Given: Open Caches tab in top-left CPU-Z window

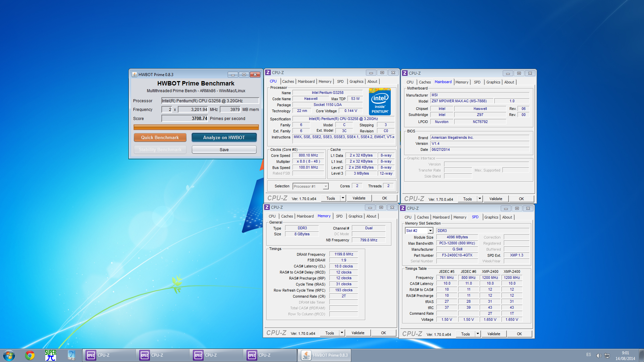Looking at the screenshot, I should click(288, 81).
